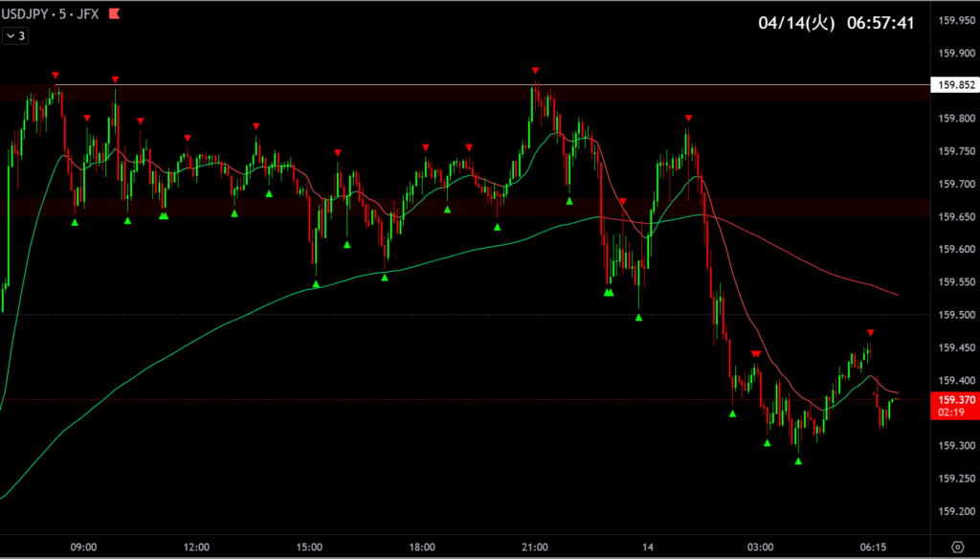Click the 159.852 price line label

coord(956,85)
